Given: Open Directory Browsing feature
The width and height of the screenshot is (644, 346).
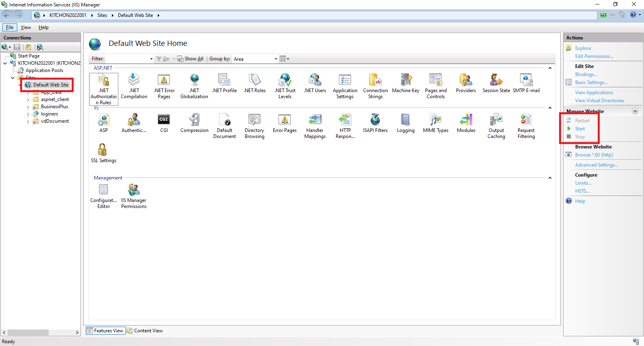Looking at the screenshot, I should [x=255, y=126].
